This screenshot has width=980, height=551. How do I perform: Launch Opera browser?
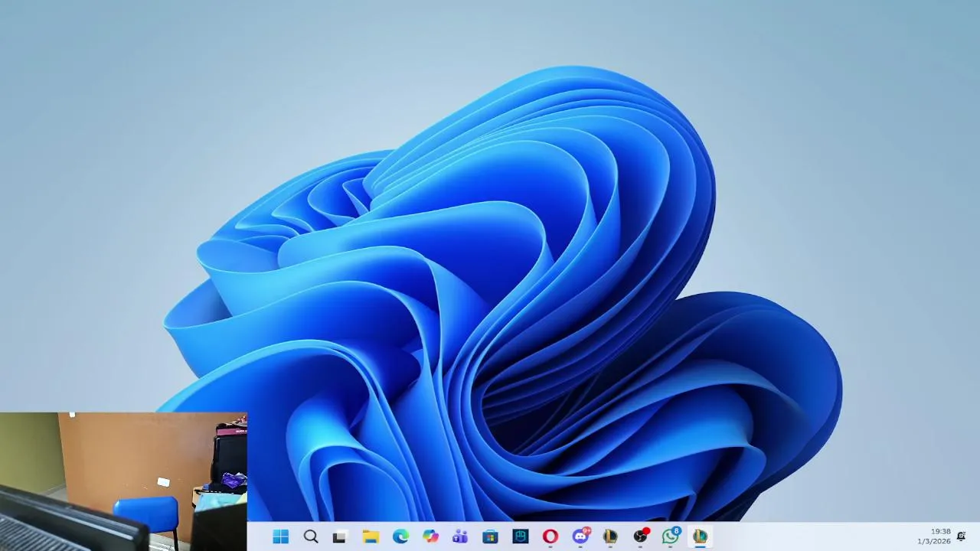pos(550,536)
